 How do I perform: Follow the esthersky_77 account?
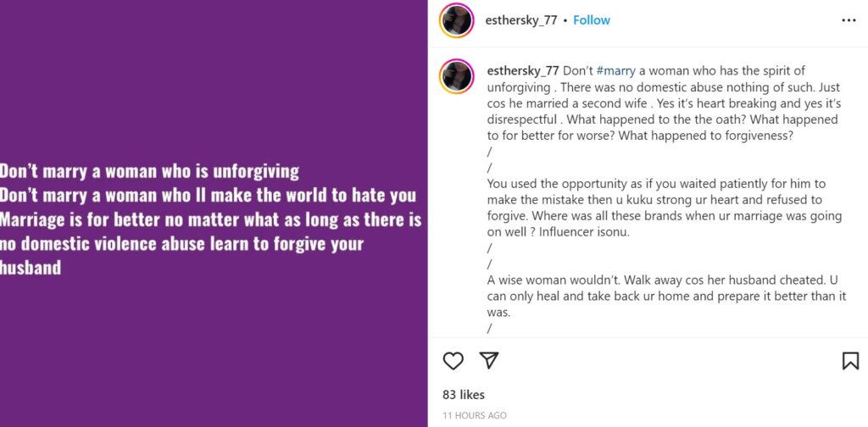pos(592,20)
